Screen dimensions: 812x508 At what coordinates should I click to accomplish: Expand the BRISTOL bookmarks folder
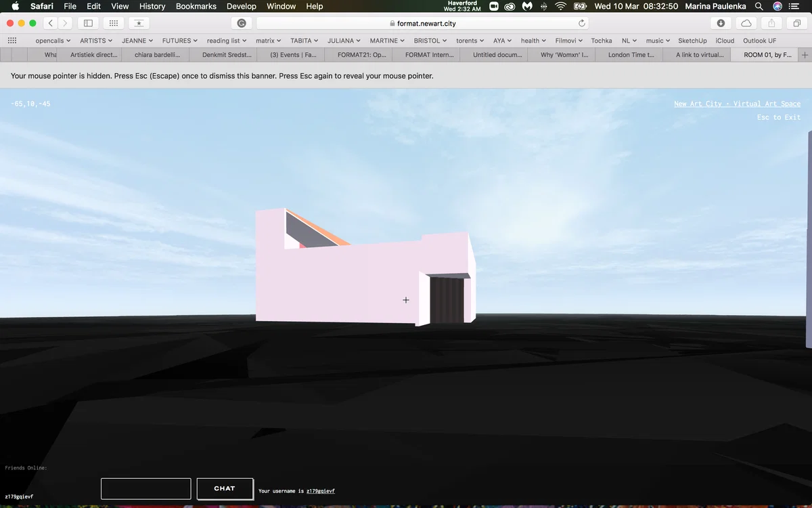coord(430,41)
